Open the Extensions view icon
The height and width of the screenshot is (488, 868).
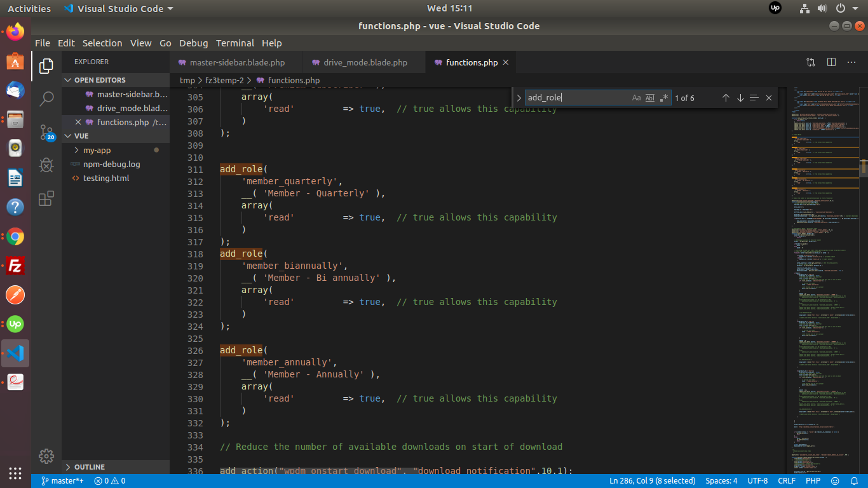point(46,199)
